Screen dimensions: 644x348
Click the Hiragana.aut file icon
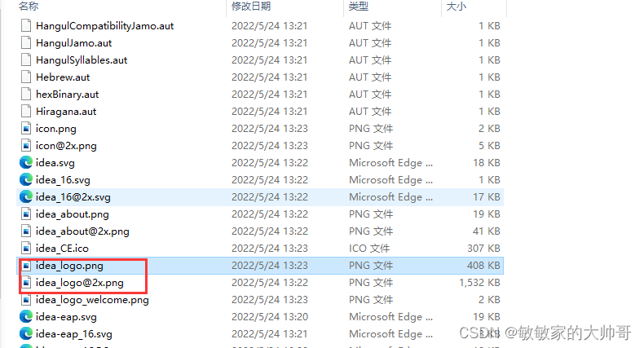point(26,112)
